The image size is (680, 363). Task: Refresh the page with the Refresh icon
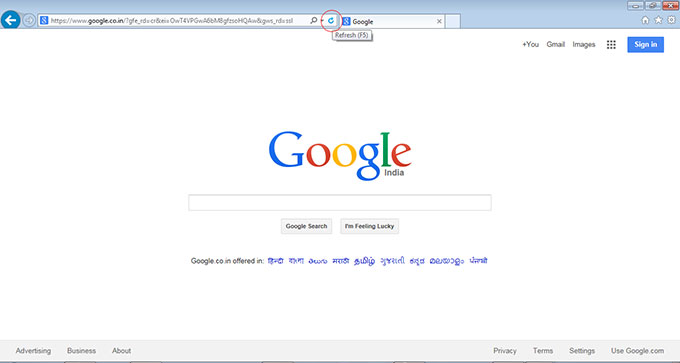coord(331,20)
